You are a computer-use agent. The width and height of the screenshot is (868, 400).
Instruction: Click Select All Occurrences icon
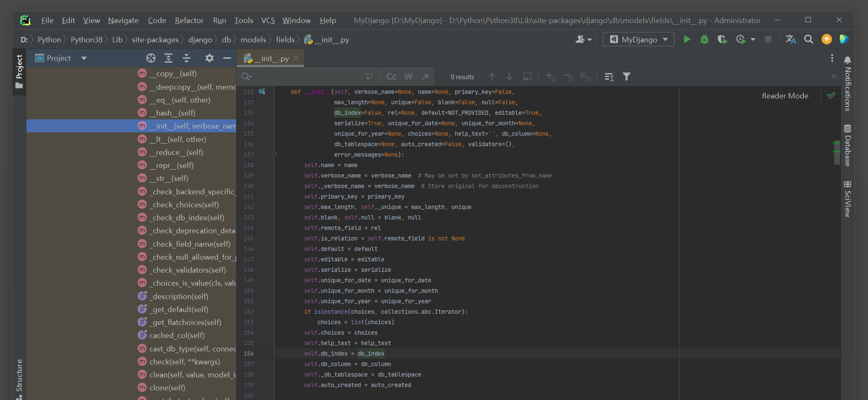(x=586, y=77)
